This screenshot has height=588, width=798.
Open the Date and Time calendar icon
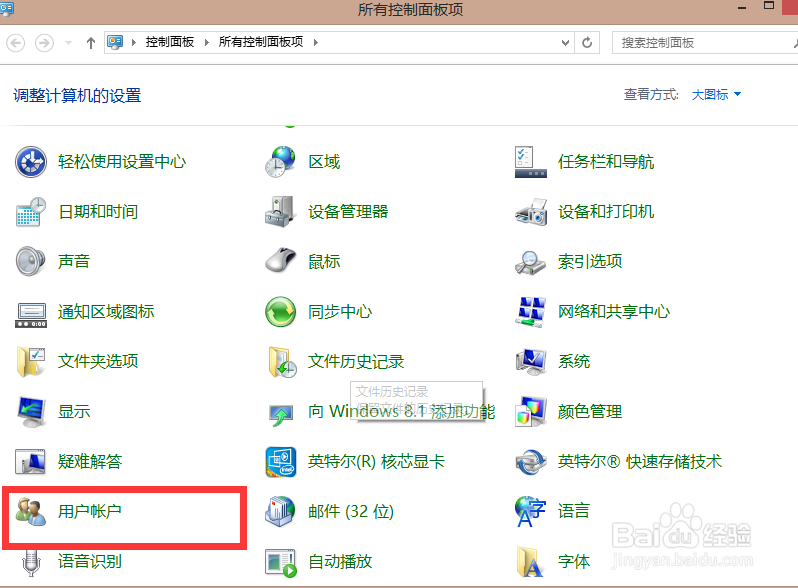pyautogui.click(x=31, y=212)
